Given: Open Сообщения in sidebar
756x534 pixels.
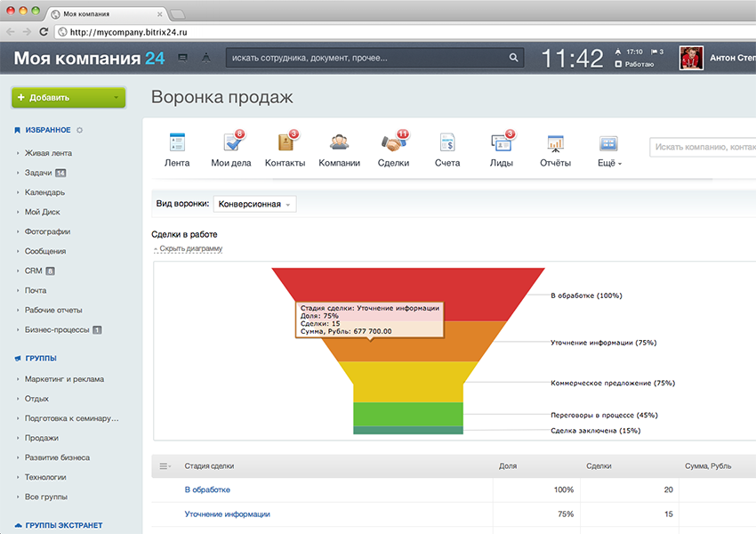Looking at the screenshot, I should pyautogui.click(x=45, y=251).
